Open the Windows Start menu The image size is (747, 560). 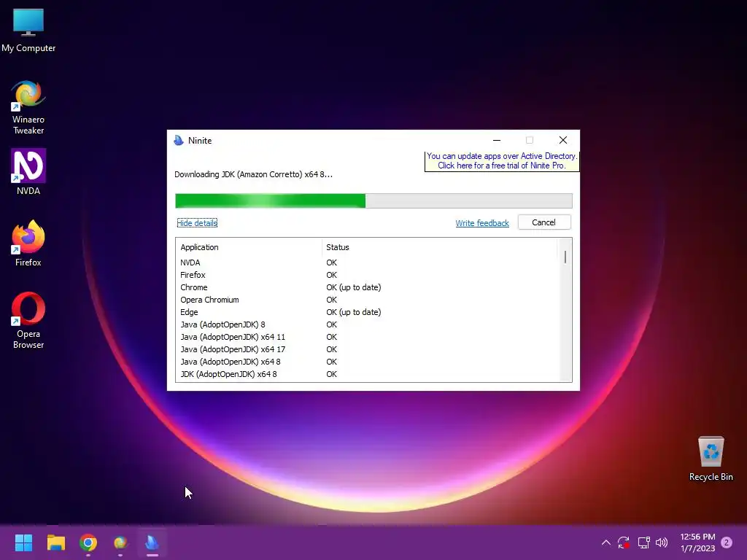(23, 542)
